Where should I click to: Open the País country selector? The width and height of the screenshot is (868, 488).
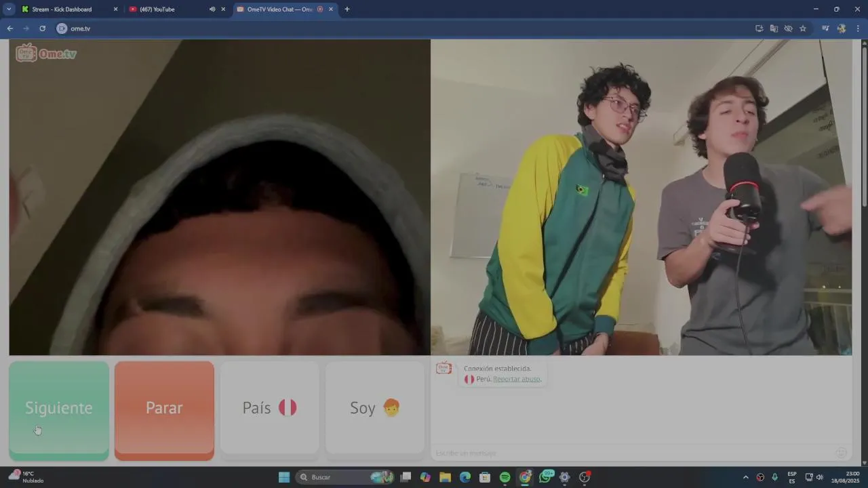pos(269,407)
